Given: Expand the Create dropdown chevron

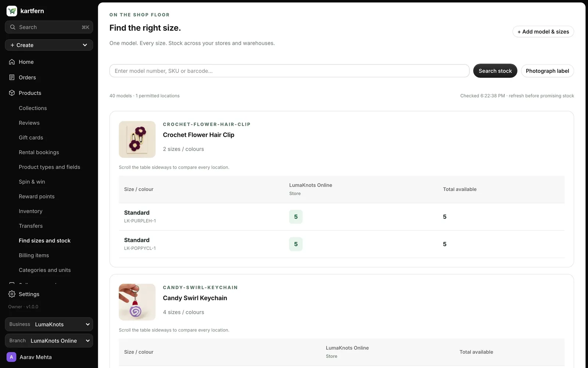Looking at the screenshot, I should click(85, 45).
